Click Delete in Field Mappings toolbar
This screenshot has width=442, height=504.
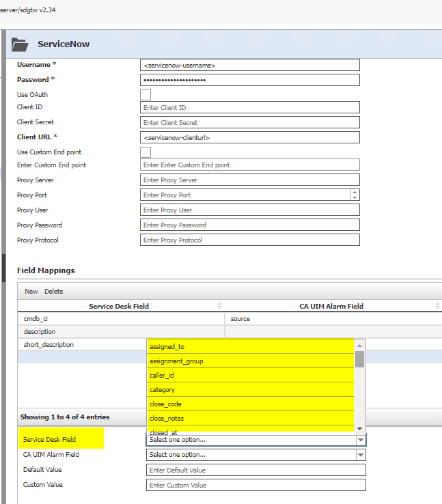click(53, 292)
